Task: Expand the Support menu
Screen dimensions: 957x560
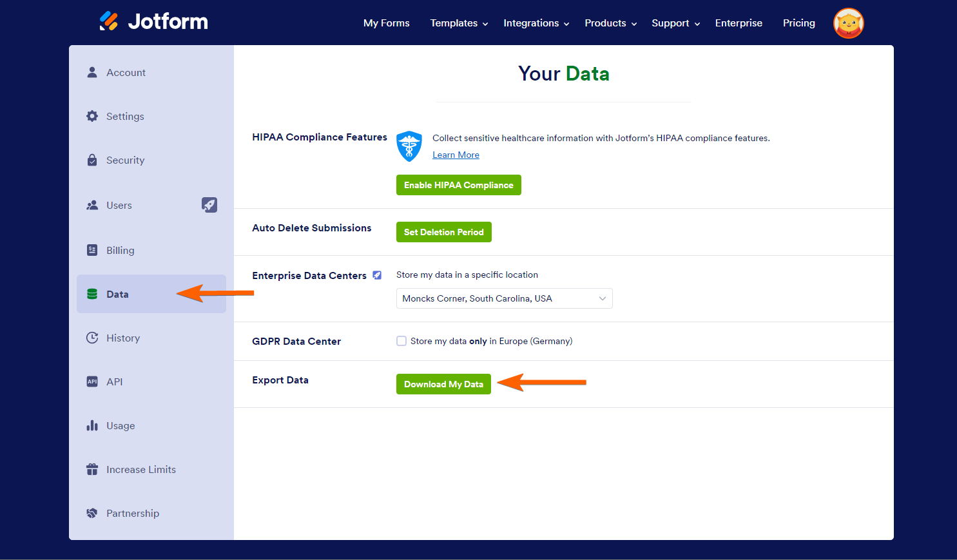Action: click(675, 23)
